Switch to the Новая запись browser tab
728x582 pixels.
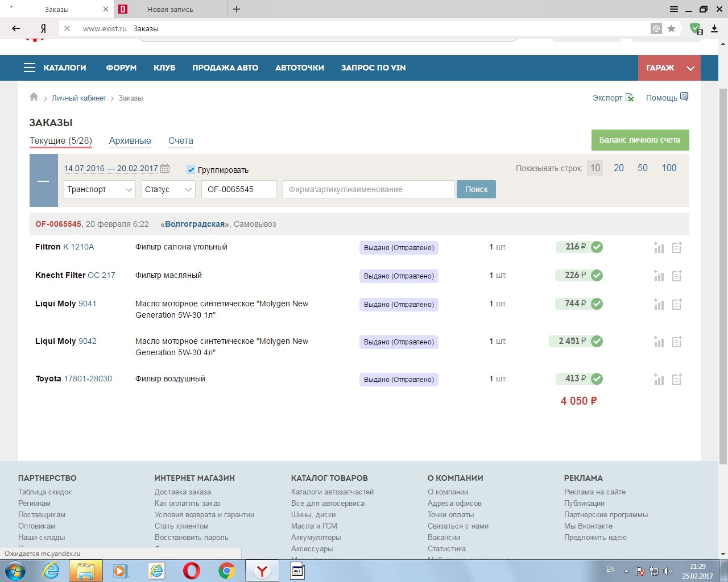pos(170,9)
